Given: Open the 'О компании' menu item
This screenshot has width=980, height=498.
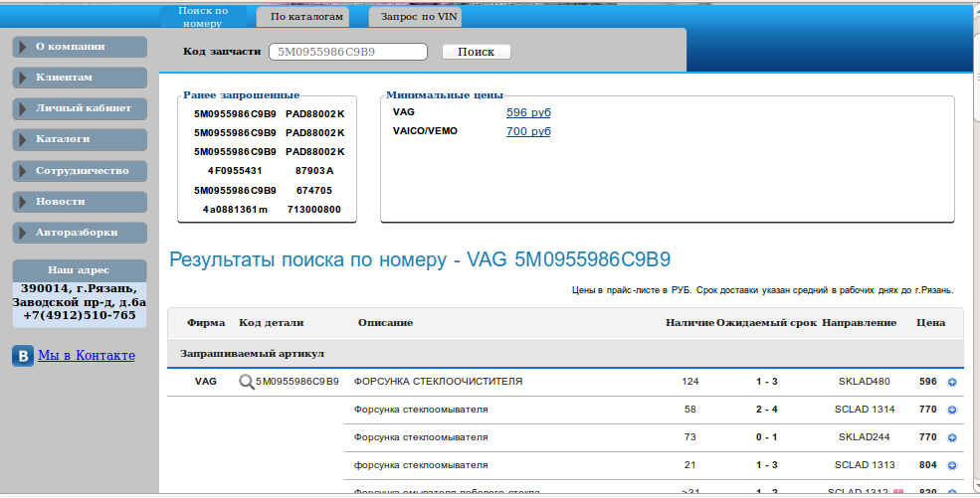Looking at the screenshot, I should 80,47.
